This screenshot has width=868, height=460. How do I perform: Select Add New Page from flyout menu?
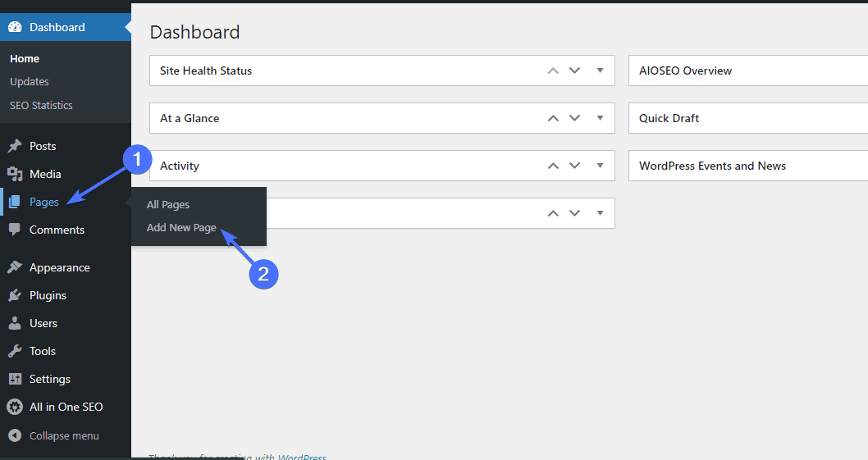click(x=181, y=227)
